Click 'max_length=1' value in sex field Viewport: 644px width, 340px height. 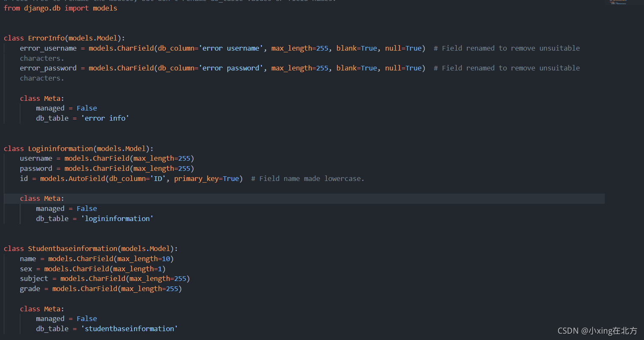click(x=137, y=269)
